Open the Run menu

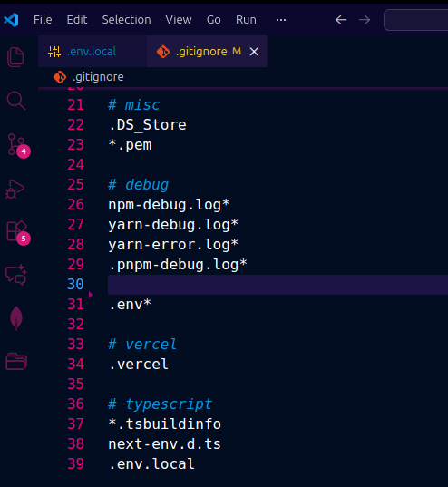pyautogui.click(x=246, y=20)
